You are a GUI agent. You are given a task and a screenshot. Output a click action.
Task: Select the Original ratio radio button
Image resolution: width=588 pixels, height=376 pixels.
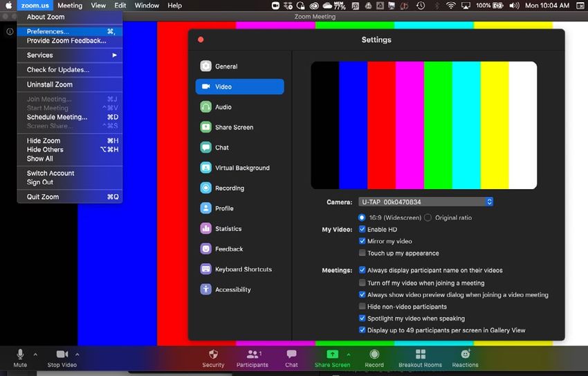pos(428,217)
